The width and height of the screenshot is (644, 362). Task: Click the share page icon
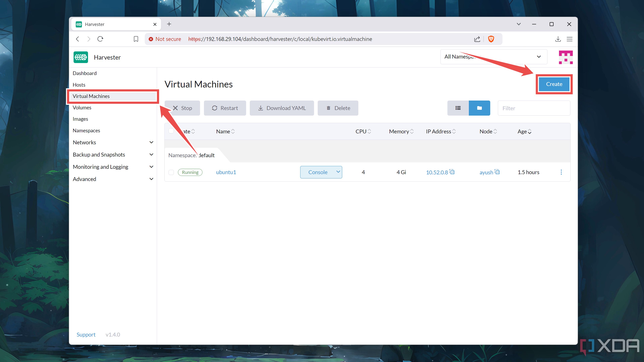(x=477, y=39)
